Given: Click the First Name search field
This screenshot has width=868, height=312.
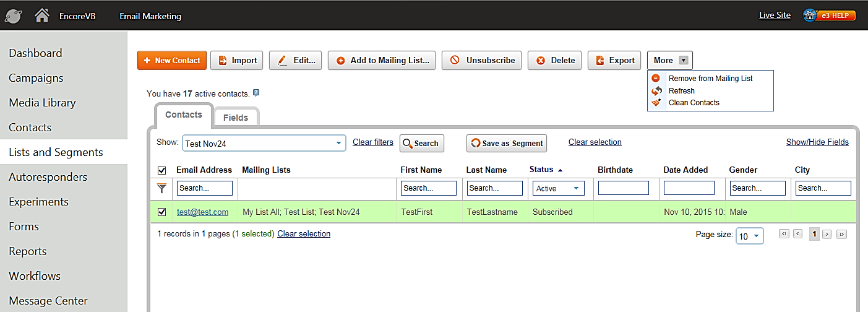Looking at the screenshot, I should pyautogui.click(x=428, y=188).
